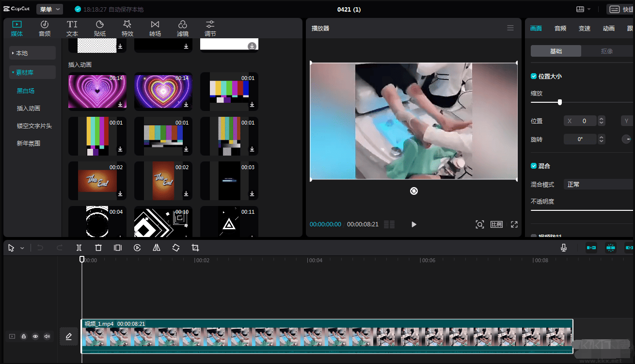Click the Crop icon in timeline toolbar

[195, 248]
